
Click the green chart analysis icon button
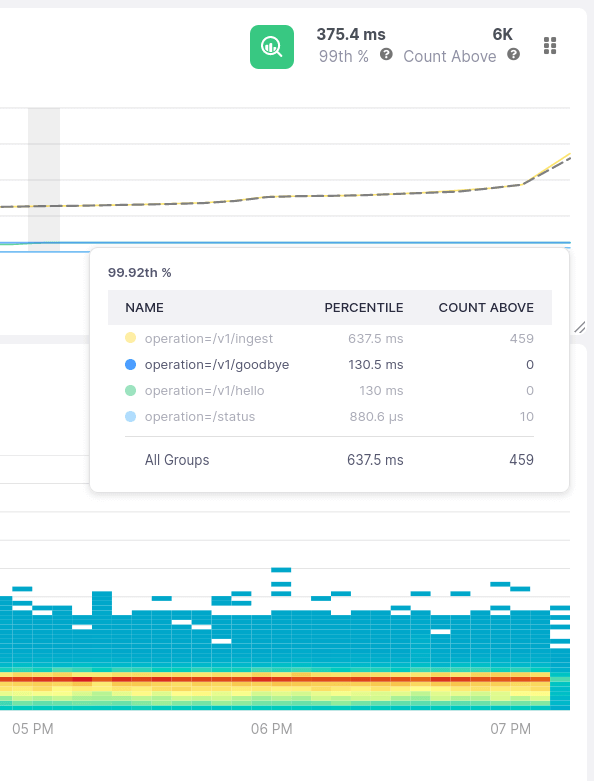click(x=272, y=47)
